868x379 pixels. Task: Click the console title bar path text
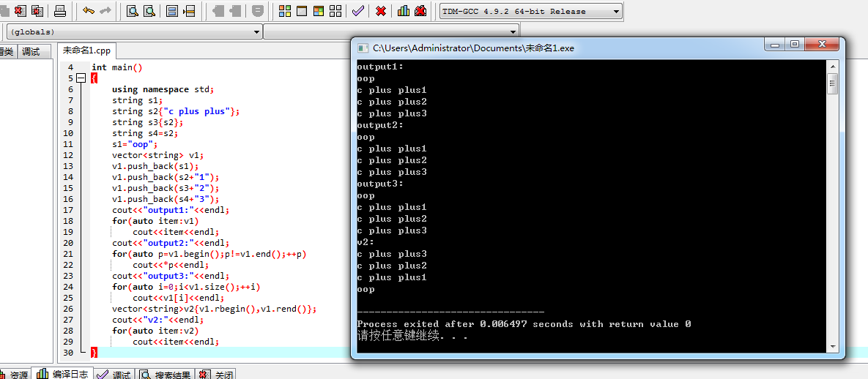coord(474,48)
